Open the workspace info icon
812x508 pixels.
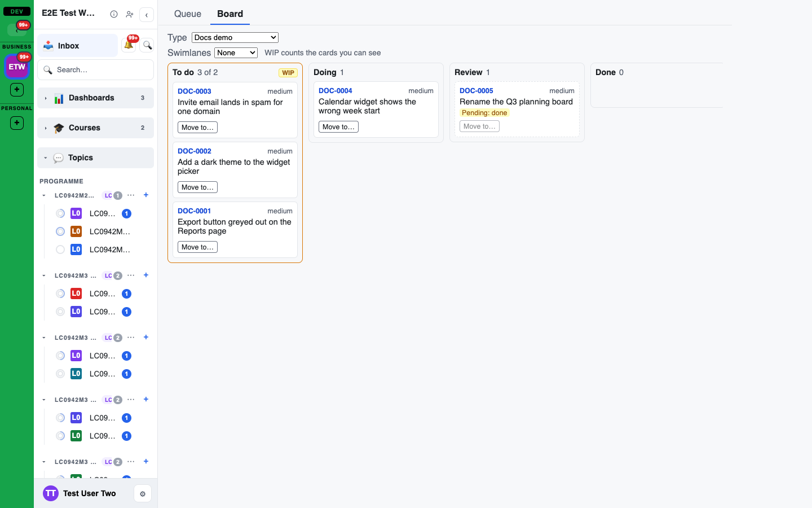click(114, 14)
